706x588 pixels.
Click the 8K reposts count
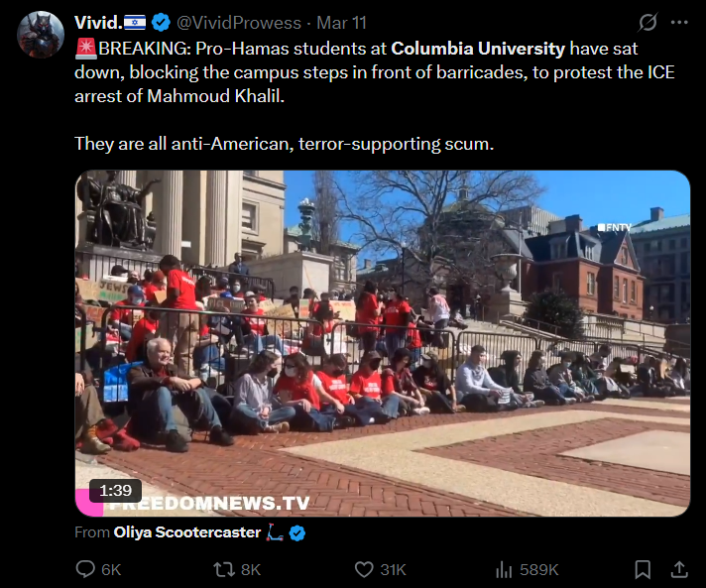click(251, 569)
